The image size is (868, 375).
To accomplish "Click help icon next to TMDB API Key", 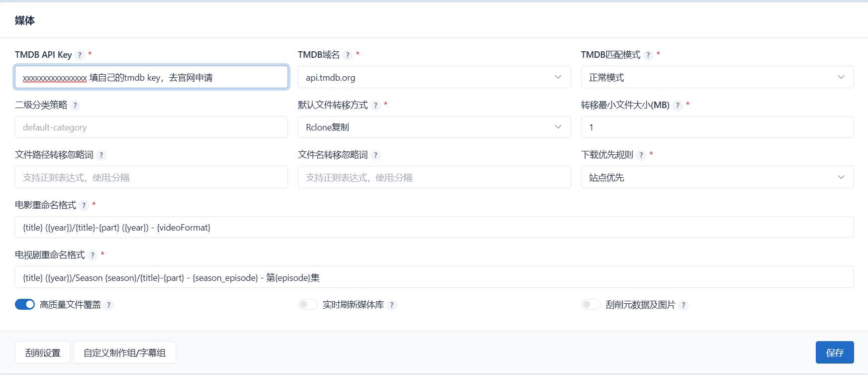I will point(80,55).
